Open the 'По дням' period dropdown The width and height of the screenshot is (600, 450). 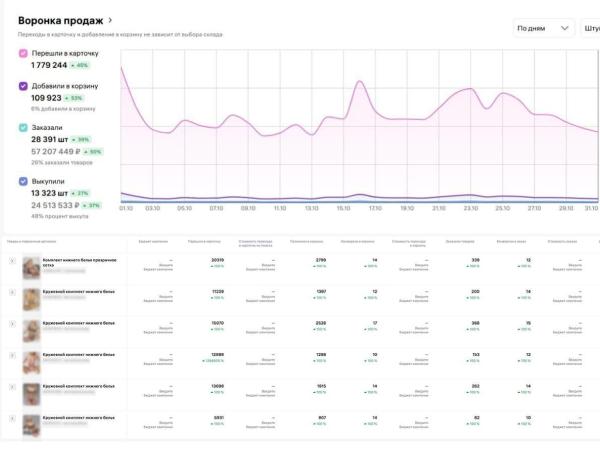[544, 28]
